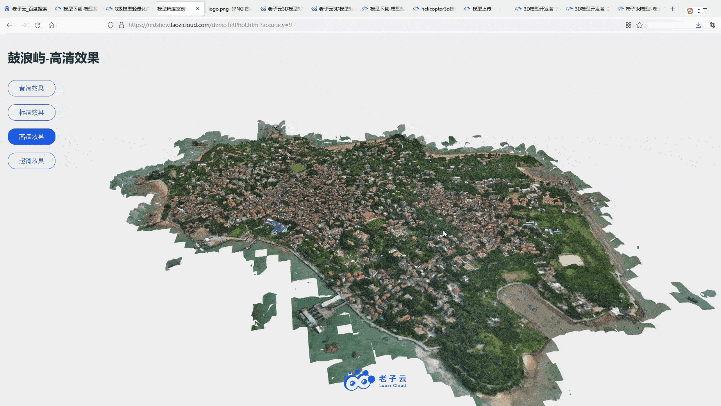Select the currently active browser tab
Screen dimensions: 721x406
coord(178,9)
